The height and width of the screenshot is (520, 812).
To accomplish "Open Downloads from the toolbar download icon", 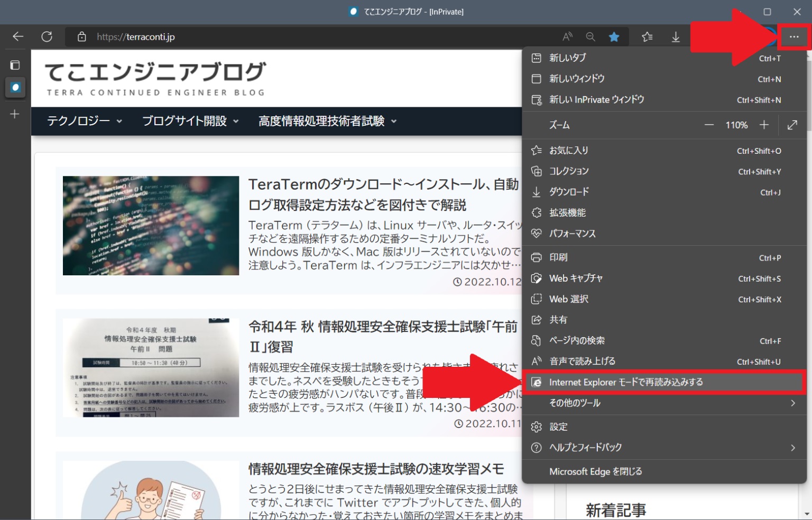I will [x=676, y=36].
